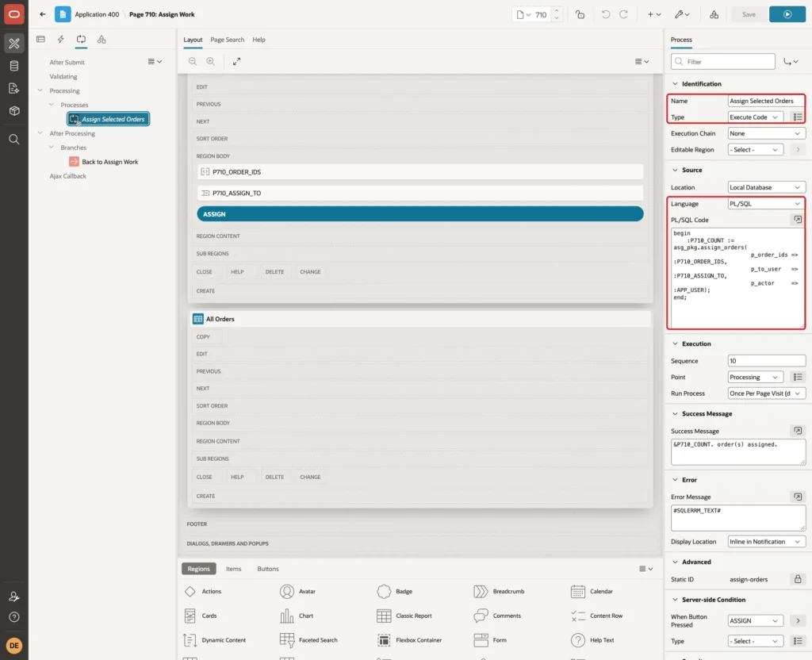
Task: Collapse the Identification section
Action: pos(675,83)
